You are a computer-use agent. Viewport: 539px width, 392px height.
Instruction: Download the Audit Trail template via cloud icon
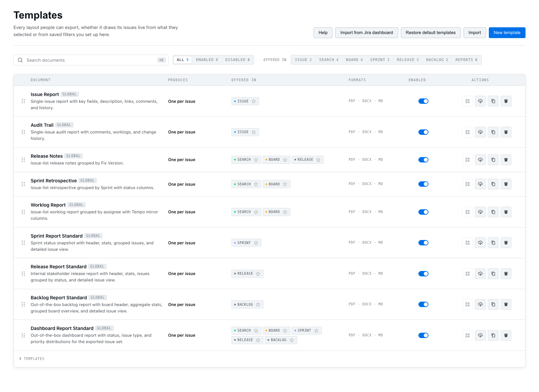[480, 132]
